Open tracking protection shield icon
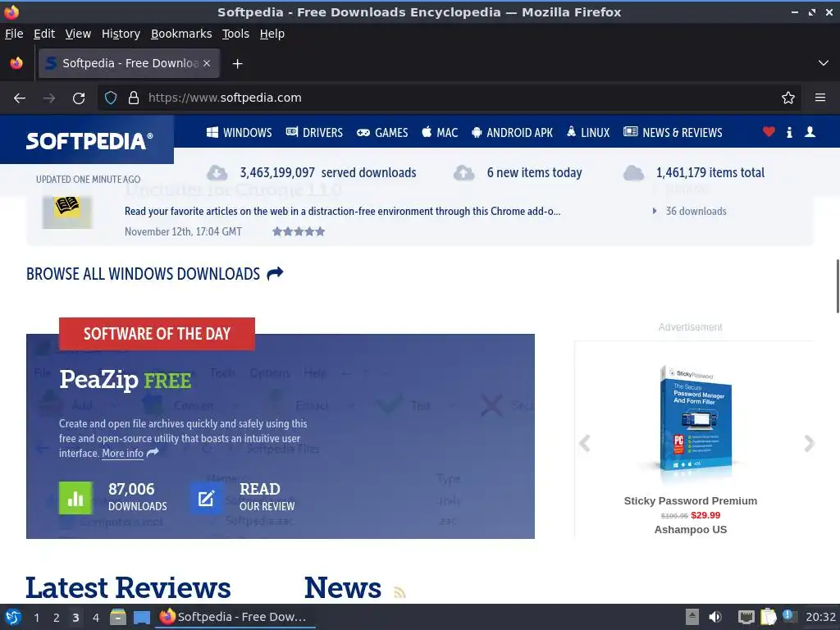Viewport: 840px width, 630px height. [111, 98]
